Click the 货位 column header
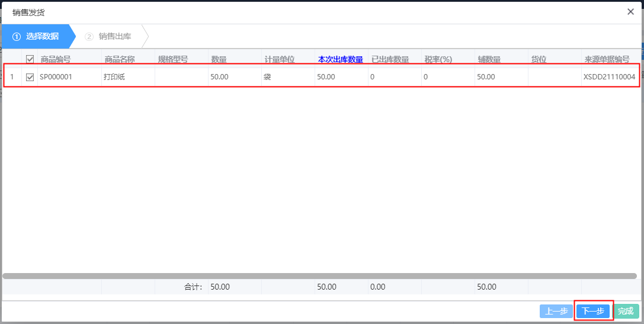Viewport: 644px width, 324px height. (539, 59)
